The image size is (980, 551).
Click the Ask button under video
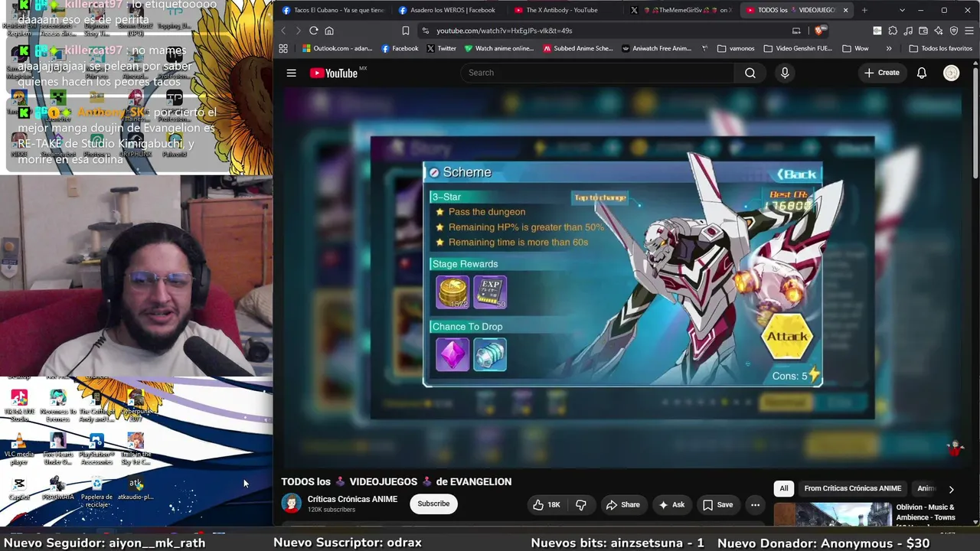click(x=671, y=504)
